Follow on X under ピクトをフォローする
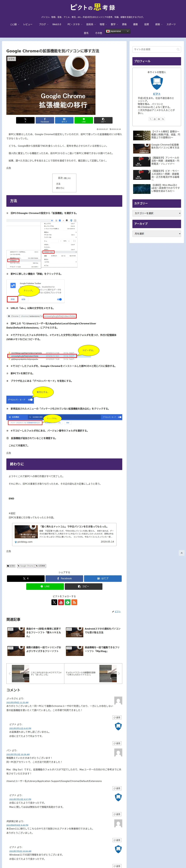Screen dimensions: 186x868 54,602
